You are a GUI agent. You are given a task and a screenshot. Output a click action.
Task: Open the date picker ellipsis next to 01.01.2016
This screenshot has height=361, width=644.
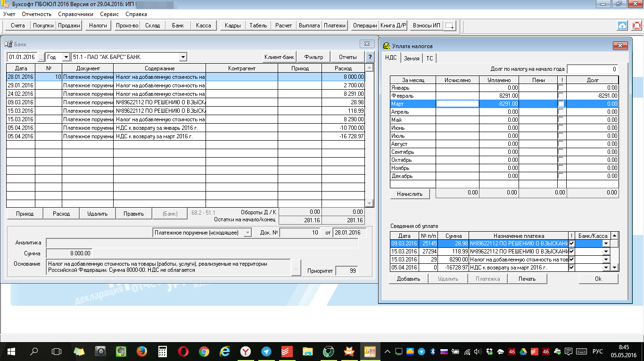(41, 57)
